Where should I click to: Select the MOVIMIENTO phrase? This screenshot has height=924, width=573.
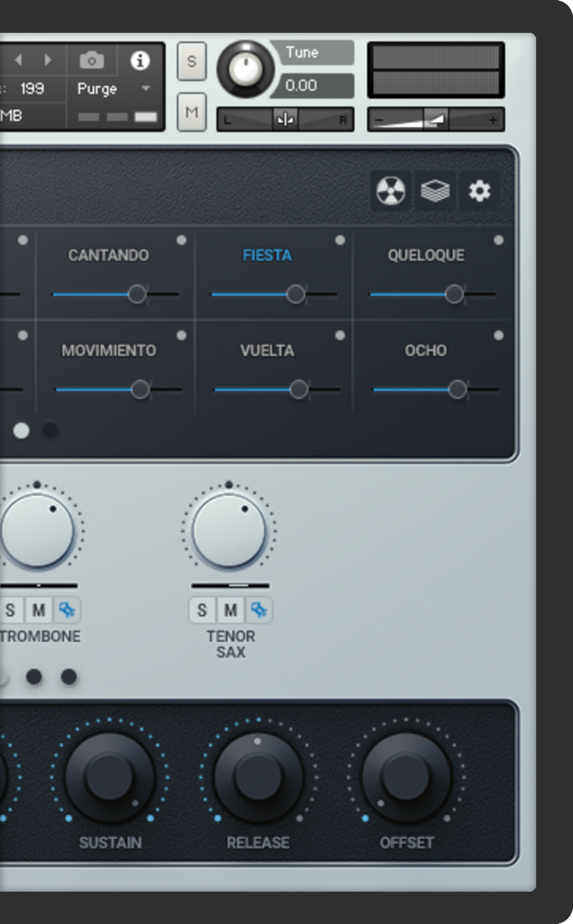click(109, 350)
